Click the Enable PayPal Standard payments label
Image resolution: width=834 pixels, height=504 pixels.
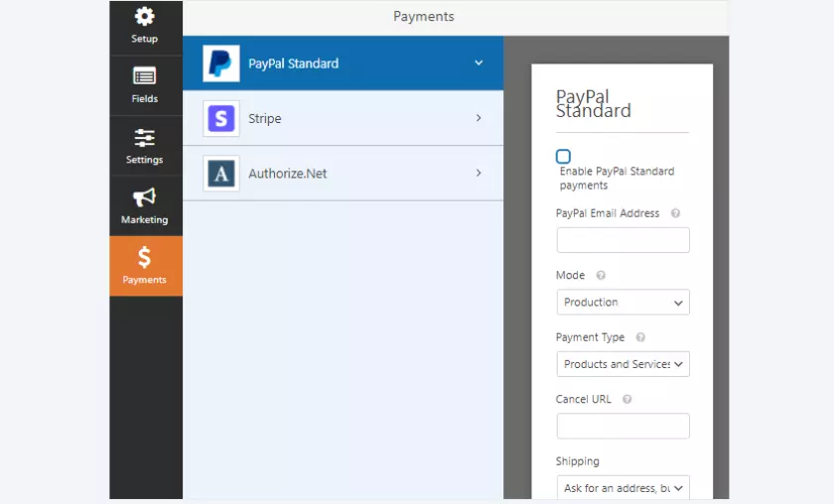pos(617,179)
